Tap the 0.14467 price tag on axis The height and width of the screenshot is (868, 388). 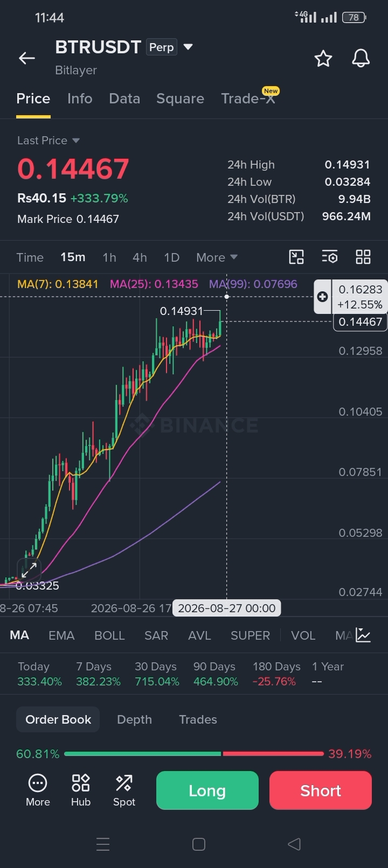(361, 322)
